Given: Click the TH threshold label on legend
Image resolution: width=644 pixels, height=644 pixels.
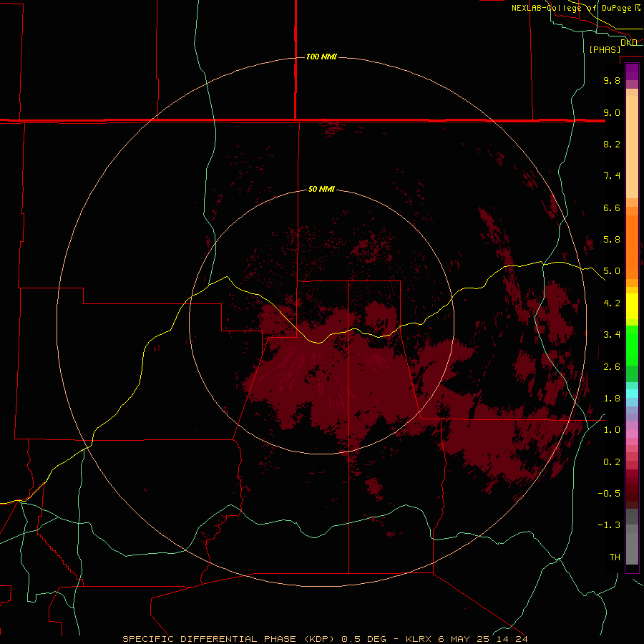Looking at the screenshot, I should [615, 557].
